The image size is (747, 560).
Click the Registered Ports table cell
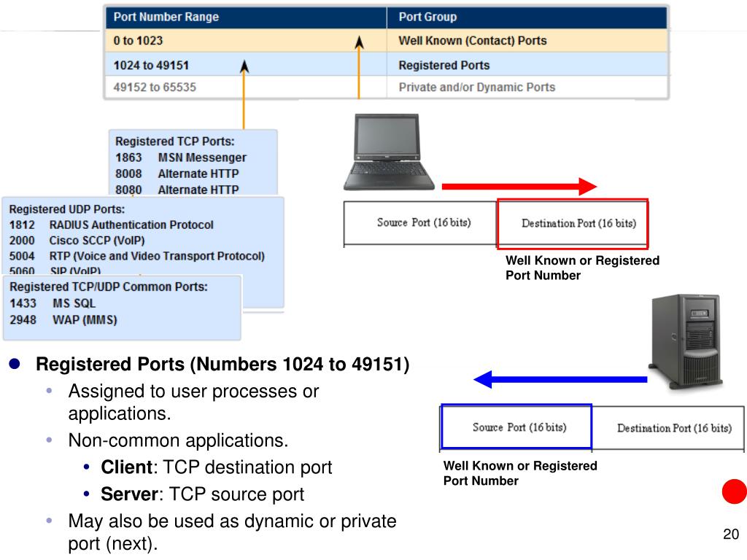[444, 66]
